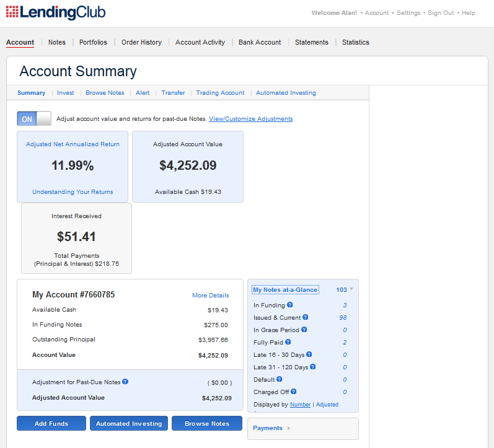
Task: Click Outstanding Principal value $3,957.66
Action: coord(213,340)
